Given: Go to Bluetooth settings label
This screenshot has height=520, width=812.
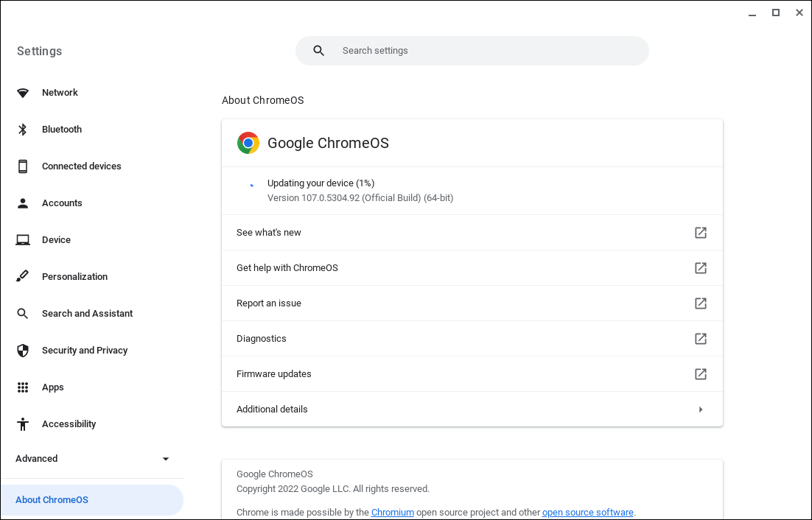Looking at the screenshot, I should click(x=62, y=130).
